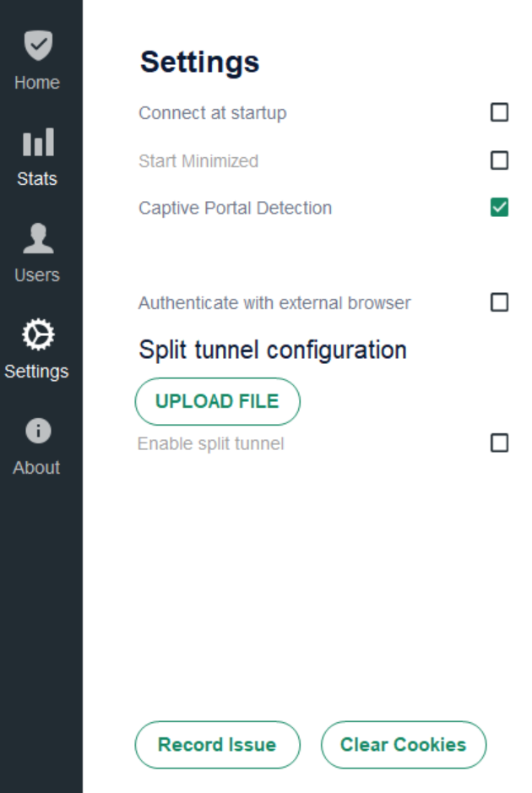
Task: Check the Enable split tunnel box
Action: [500, 443]
